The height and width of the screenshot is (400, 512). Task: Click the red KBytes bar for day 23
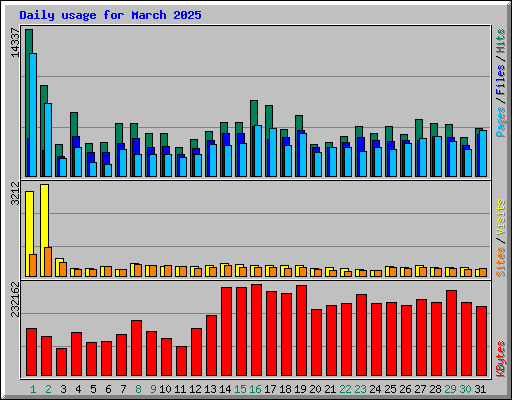tap(361, 335)
